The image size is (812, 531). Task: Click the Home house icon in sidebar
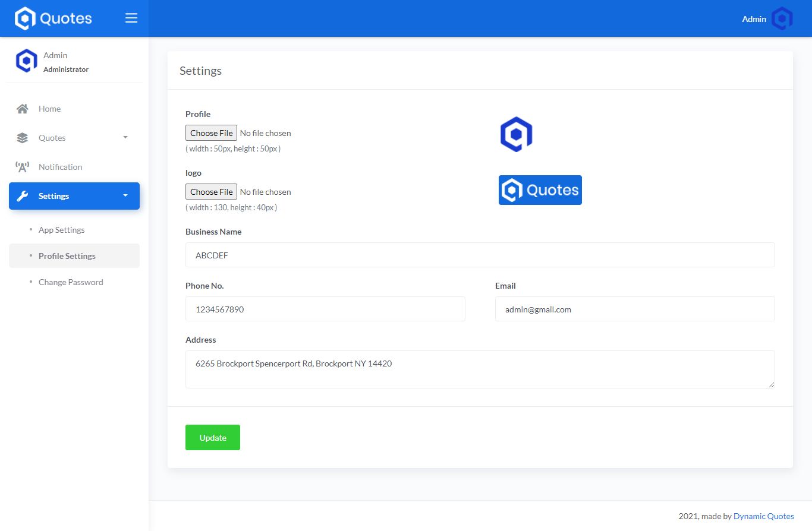click(x=23, y=109)
